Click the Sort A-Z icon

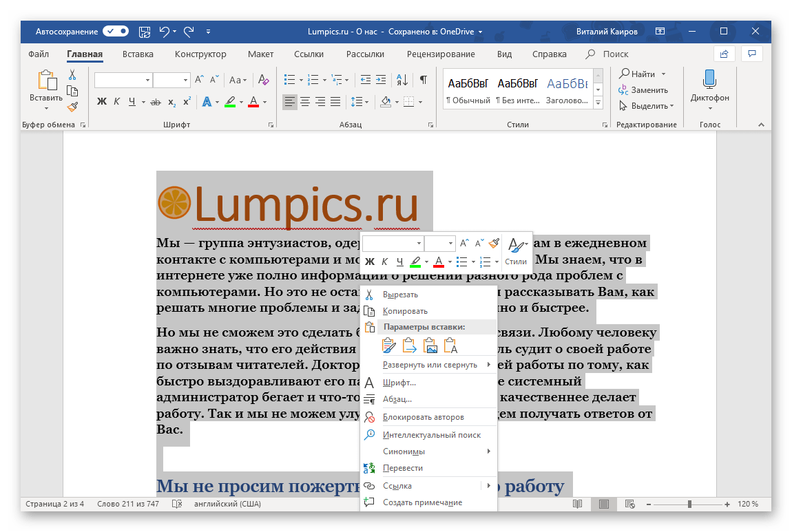click(x=404, y=80)
